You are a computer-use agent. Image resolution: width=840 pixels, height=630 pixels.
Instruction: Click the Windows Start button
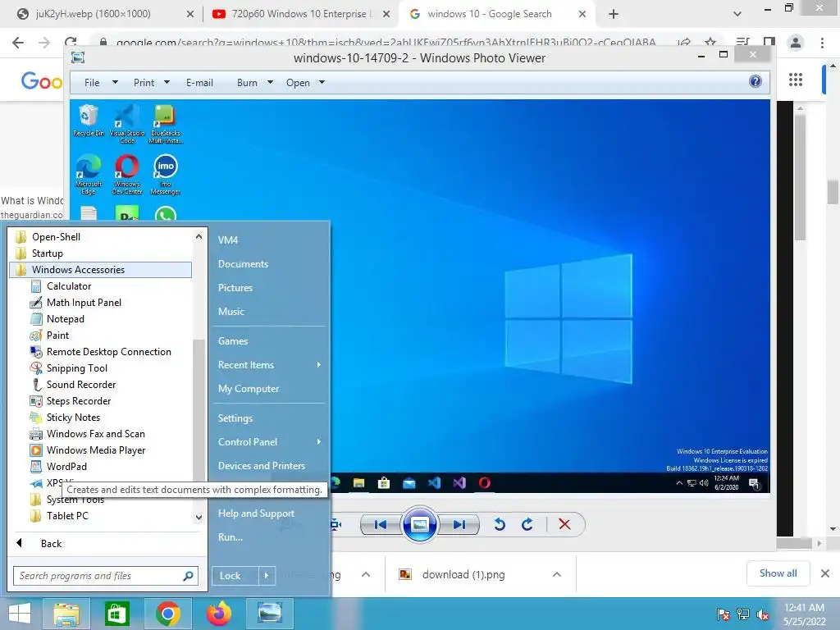pos(20,614)
